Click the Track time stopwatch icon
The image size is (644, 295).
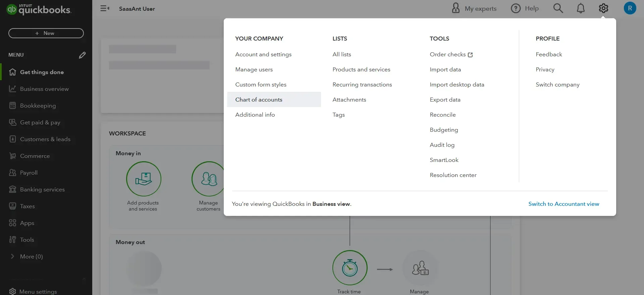(350, 268)
